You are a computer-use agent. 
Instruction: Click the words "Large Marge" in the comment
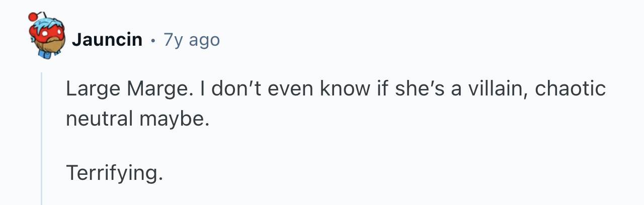coord(126,89)
